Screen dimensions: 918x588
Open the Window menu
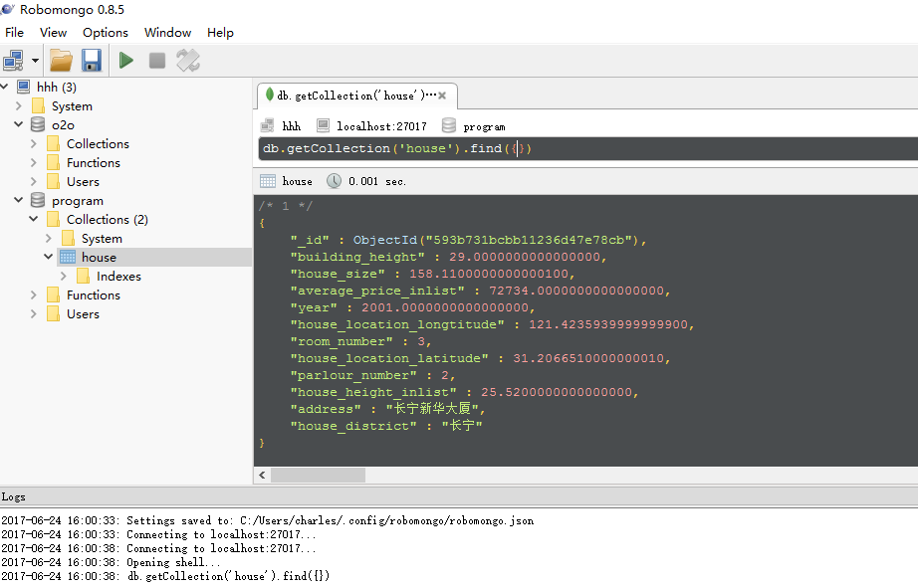point(167,32)
